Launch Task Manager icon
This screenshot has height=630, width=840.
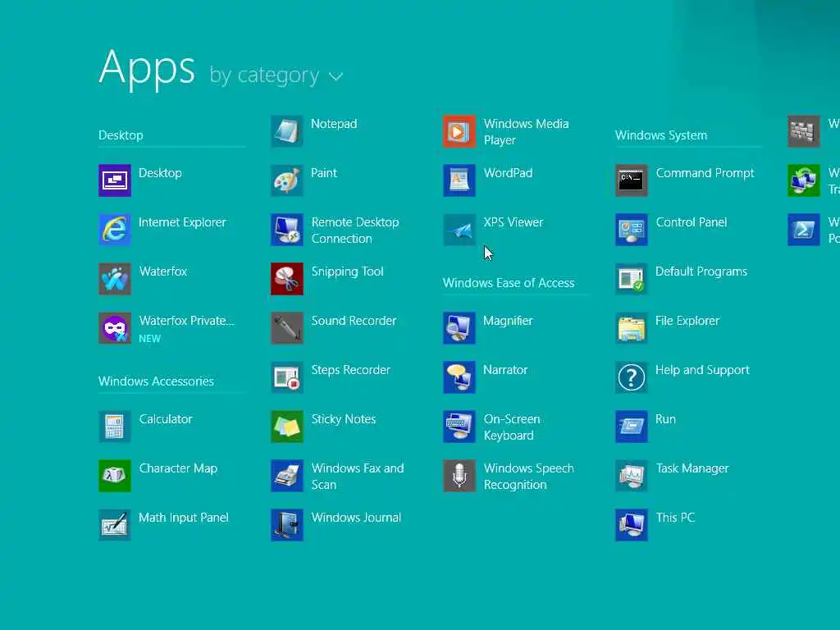click(632, 477)
